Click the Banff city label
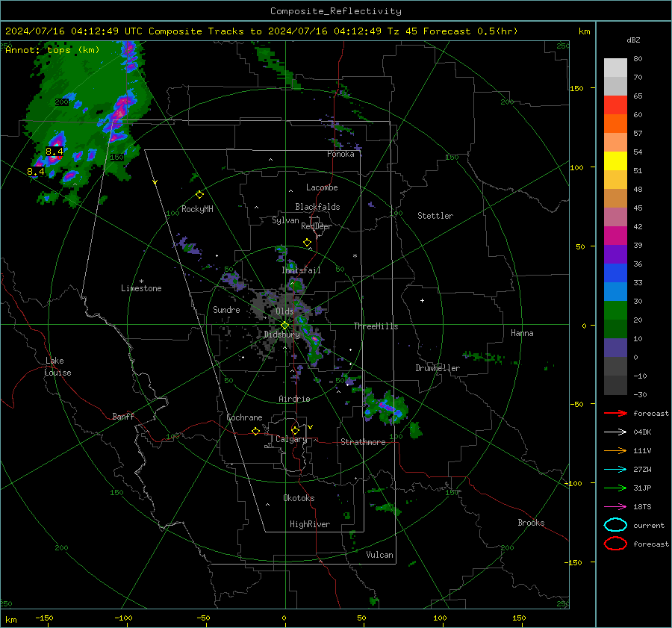 click(123, 417)
